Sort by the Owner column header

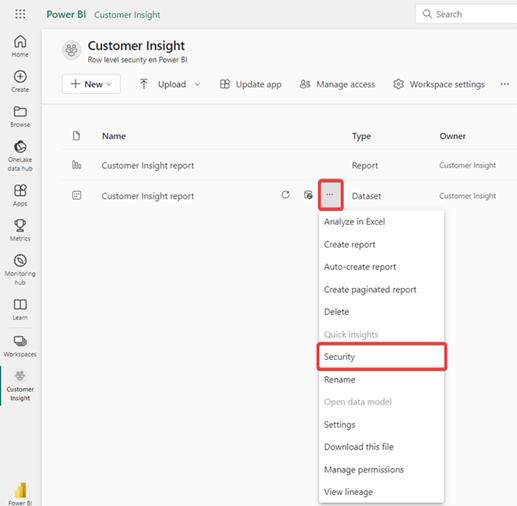[452, 136]
